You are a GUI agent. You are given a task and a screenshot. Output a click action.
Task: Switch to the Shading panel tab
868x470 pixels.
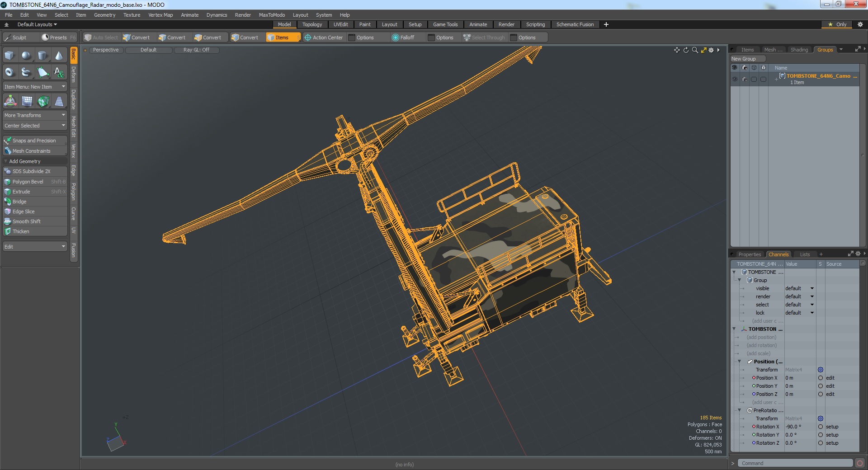[x=799, y=50]
